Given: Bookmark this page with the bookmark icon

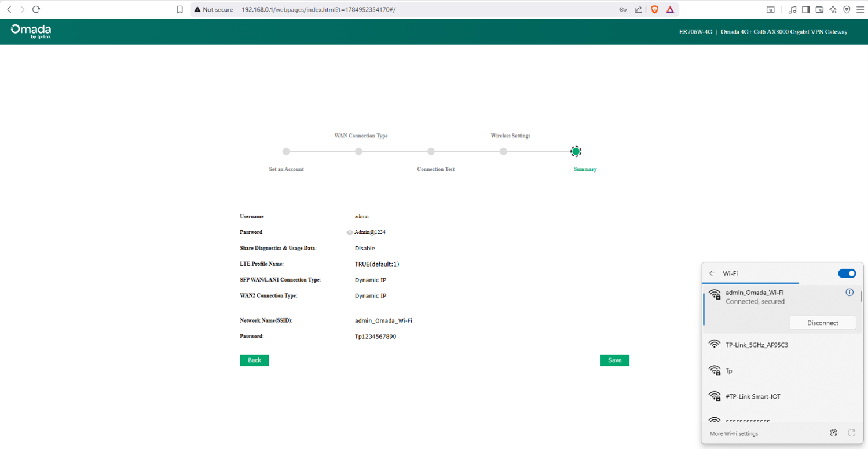Looking at the screenshot, I should click(180, 9).
